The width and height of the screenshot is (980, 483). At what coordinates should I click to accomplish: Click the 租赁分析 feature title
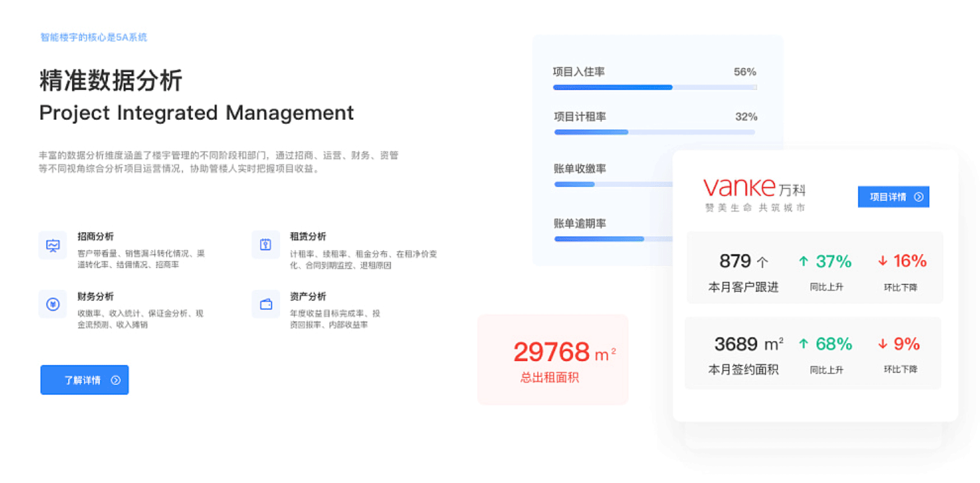click(308, 236)
